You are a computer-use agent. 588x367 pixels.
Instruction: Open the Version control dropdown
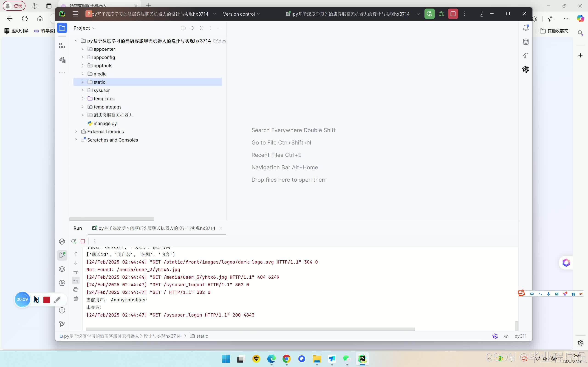241,14
